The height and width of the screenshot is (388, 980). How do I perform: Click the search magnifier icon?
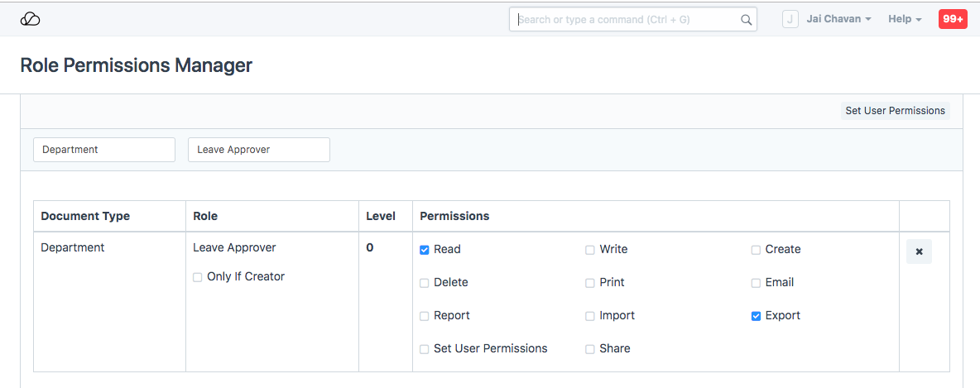[746, 20]
